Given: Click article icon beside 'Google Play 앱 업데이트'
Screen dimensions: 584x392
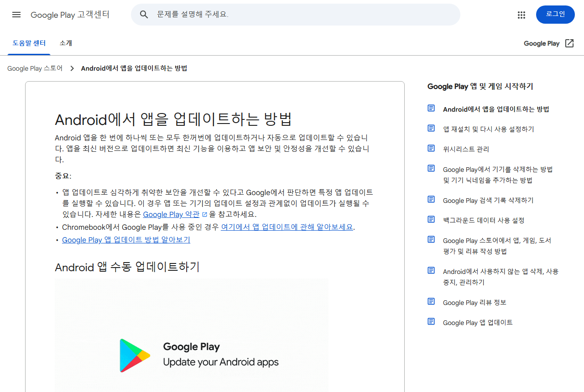Looking at the screenshot, I should 431,321.
